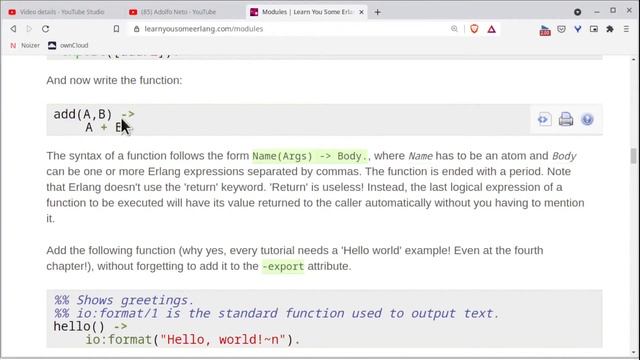Open Brave Shields lion icon

click(474, 29)
